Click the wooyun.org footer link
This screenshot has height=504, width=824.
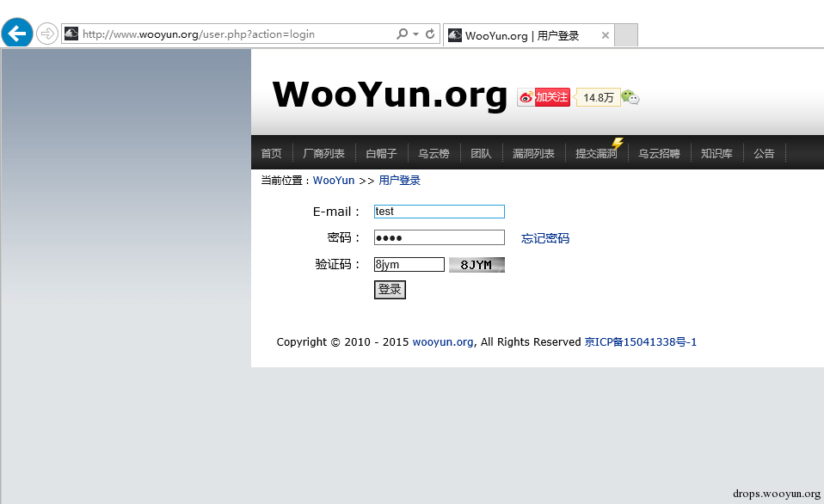443,342
